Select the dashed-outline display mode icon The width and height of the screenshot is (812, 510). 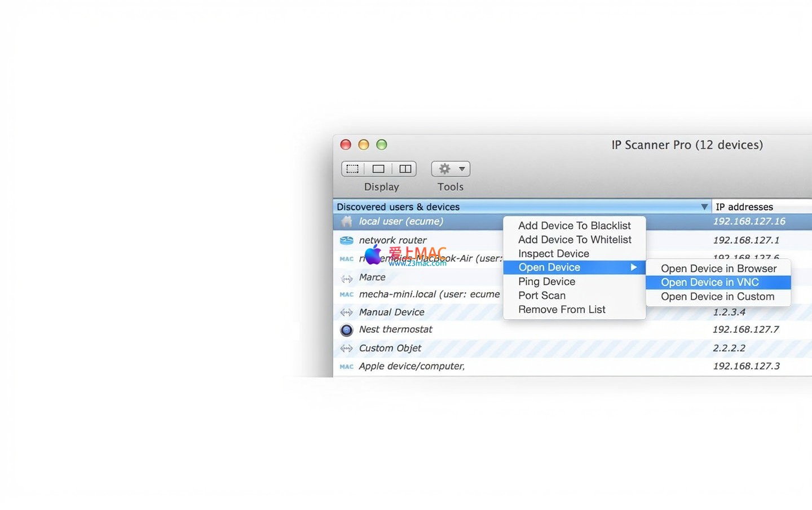(352, 169)
